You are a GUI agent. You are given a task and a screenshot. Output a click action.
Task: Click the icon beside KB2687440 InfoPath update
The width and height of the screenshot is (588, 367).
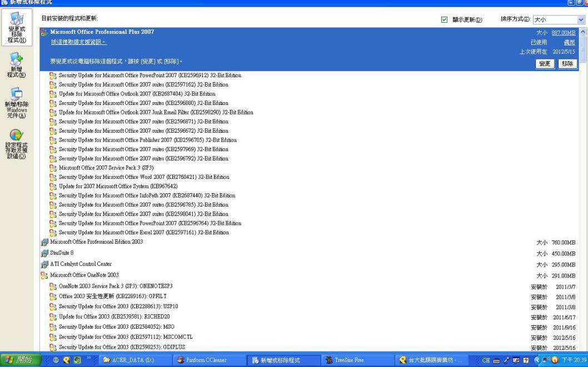click(53, 196)
